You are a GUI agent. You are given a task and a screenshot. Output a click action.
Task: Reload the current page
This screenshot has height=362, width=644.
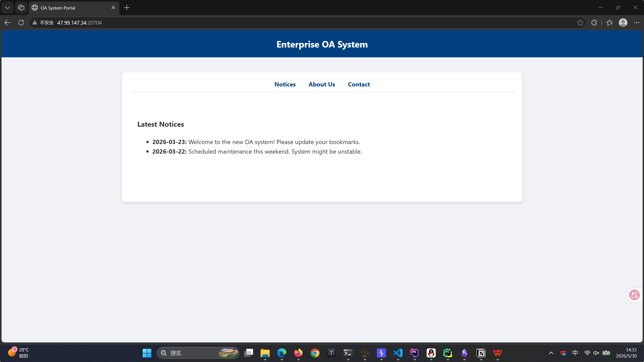tap(21, 23)
